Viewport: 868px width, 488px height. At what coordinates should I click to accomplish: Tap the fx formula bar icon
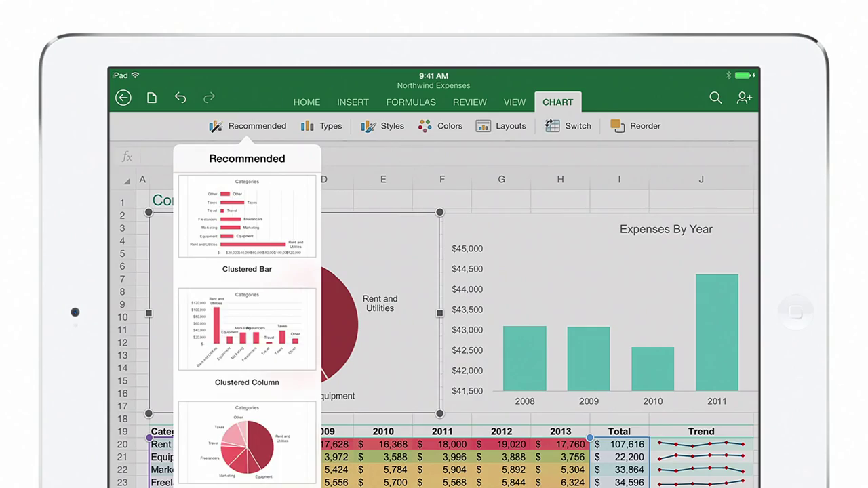pyautogui.click(x=127, y=157)
